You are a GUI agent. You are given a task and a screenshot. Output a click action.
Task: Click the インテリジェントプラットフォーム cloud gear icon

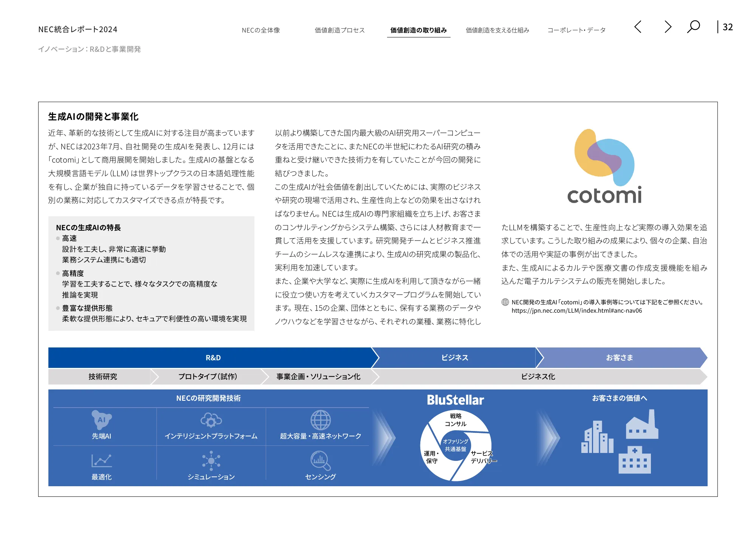click(211, 420)
